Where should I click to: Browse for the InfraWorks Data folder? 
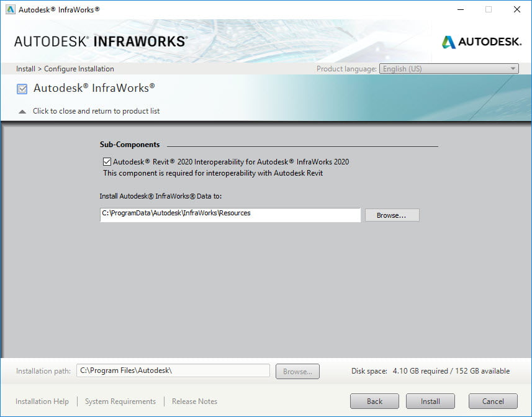[392, 215]
